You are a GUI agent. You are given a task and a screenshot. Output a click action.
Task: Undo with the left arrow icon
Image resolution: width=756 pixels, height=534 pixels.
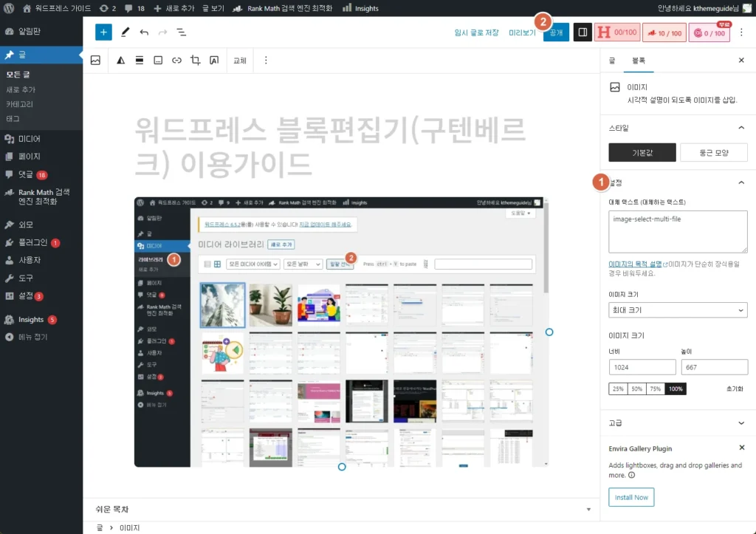tap(144, 32)
